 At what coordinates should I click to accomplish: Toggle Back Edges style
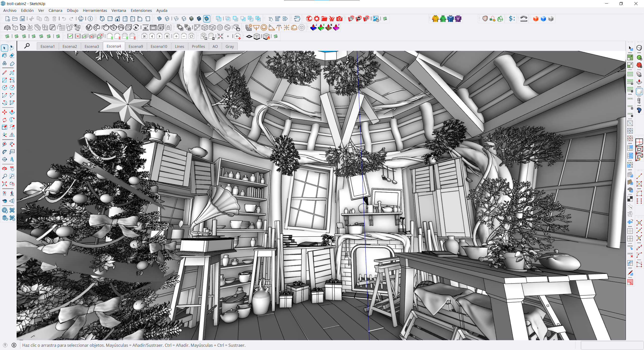point(167,19)
